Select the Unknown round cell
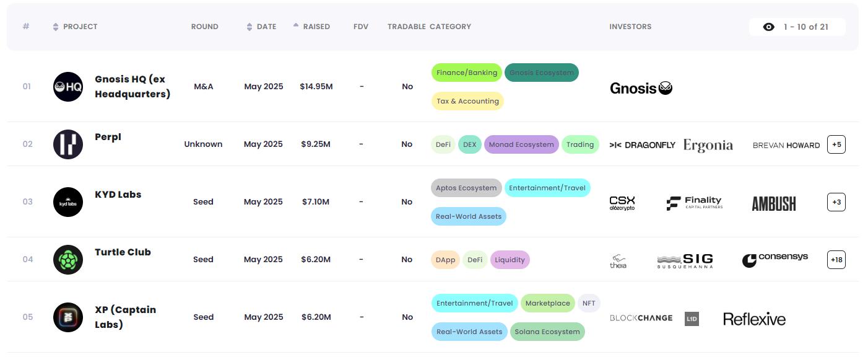This screenshot has width=868, height=362. (x=203, y=144)
